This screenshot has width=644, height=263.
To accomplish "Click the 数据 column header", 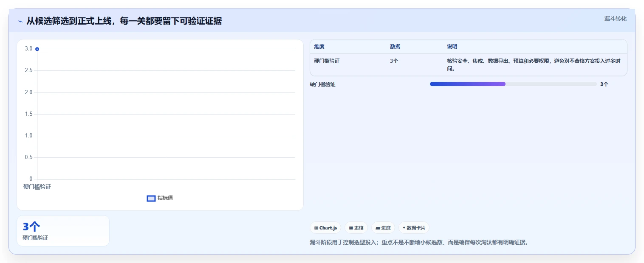I will pyautogui.click(x=395, y=47).
